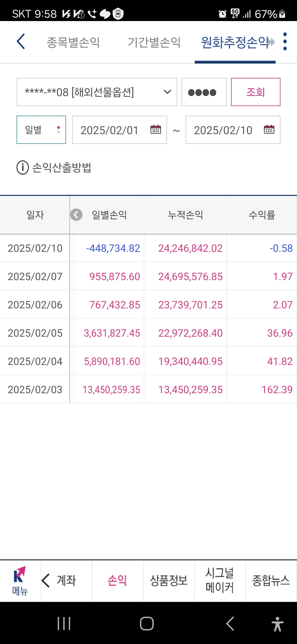The height and width of the screenshot is (644, 297).
Task: Edit the start date field 2025/02/01
Action: (120, 130)
